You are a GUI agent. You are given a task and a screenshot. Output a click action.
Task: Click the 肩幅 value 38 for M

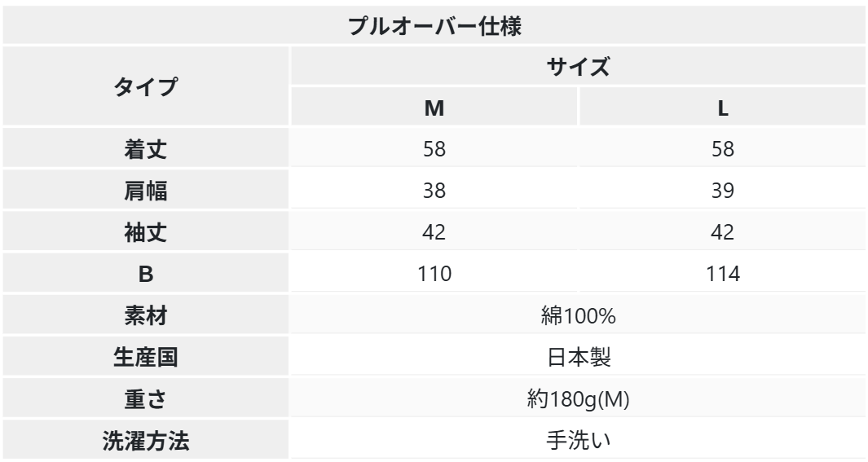[x=434, y=191]
